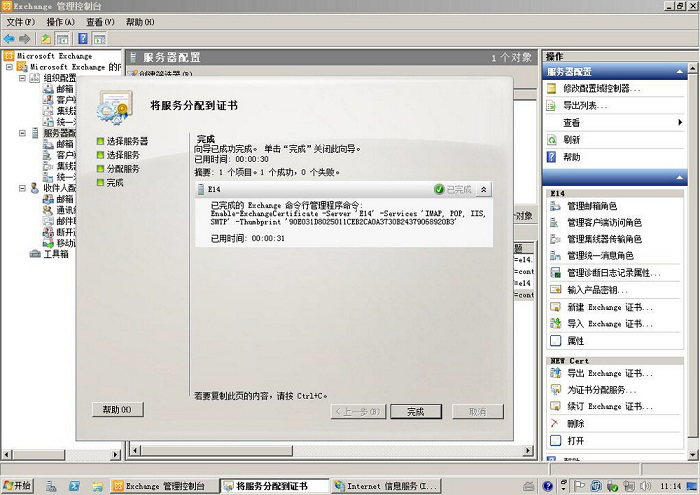Click 删除 (Delete) under NEW Cert
The width and height of the screenshot is (700, 495).
pyautogui.click(x=575, y=423)
